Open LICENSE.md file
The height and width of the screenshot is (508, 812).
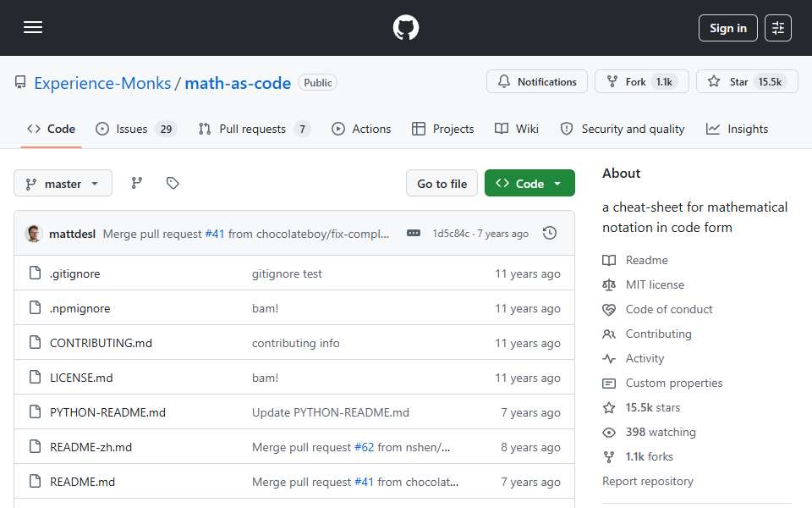click(x=81, y=378)
